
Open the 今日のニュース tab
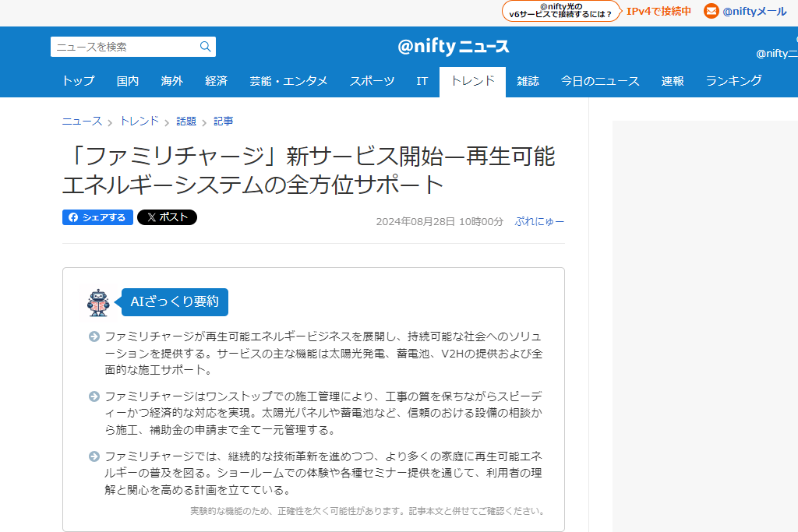pos(600,81)
